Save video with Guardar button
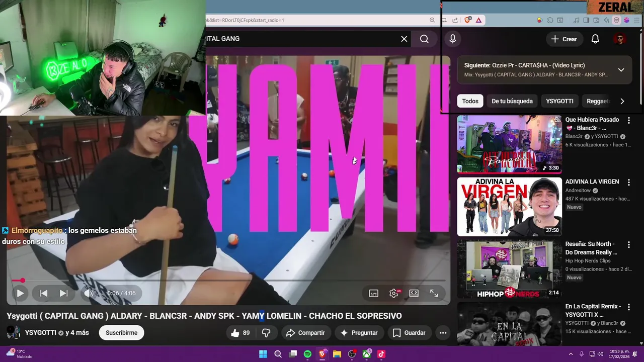Viewport: 644px width, 362px height. (x=409, y=333)
